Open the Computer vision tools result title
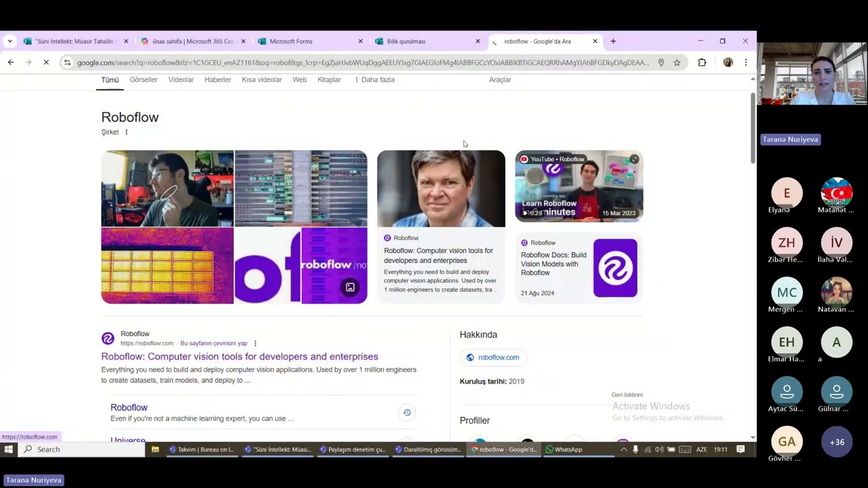 239,357
